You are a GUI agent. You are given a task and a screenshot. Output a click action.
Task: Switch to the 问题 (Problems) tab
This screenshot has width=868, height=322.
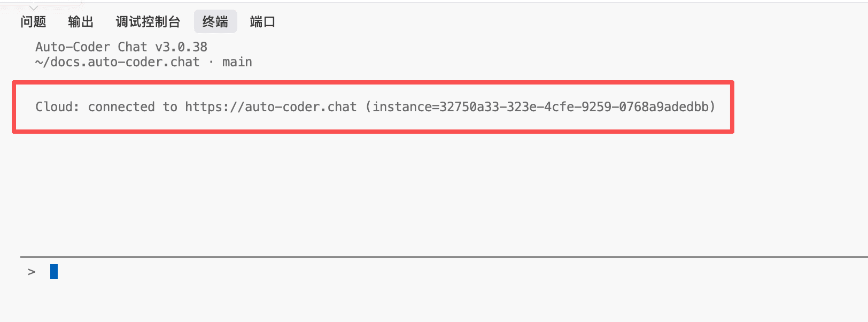point(33,22)
